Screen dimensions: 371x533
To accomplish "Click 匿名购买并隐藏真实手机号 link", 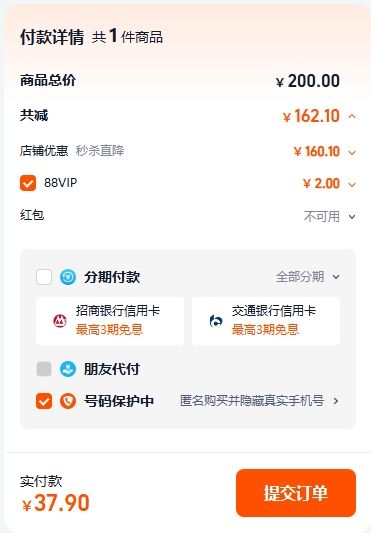I will click(252, 401).
